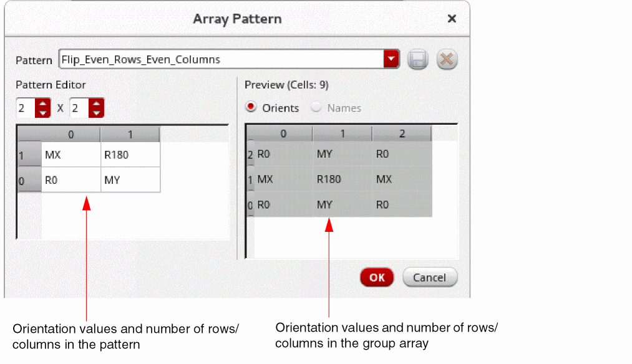
Task: Click the rows spinner stepper arrows
Action: coord(42,108)
